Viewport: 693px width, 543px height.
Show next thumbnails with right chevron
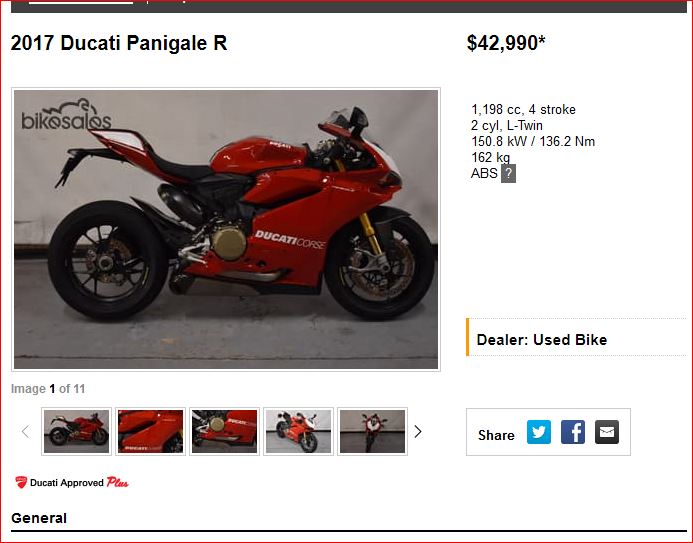coord(418,432)
